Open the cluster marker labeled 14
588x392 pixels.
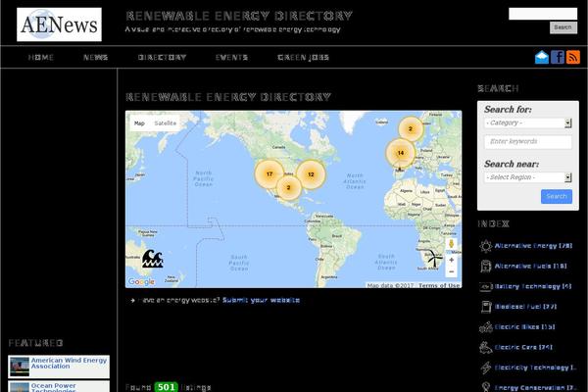tap(400, 153)
